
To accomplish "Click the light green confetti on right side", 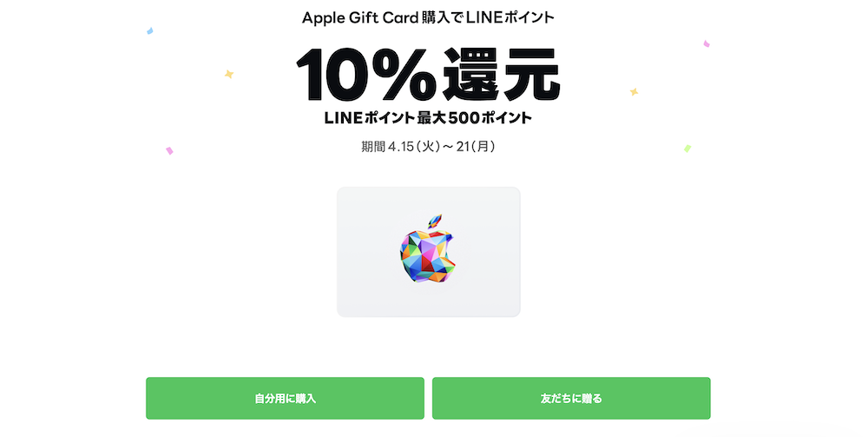I will (x=687, y=149).
